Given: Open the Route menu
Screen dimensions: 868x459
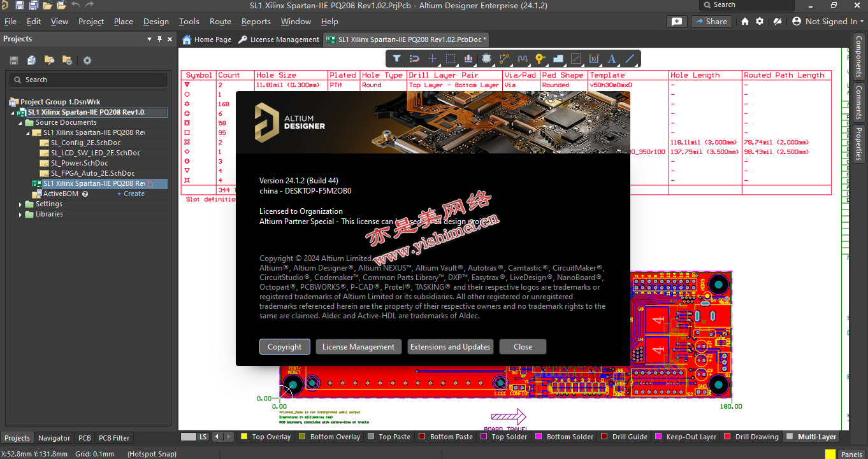Looking at the screenshot, I should 221,21.
